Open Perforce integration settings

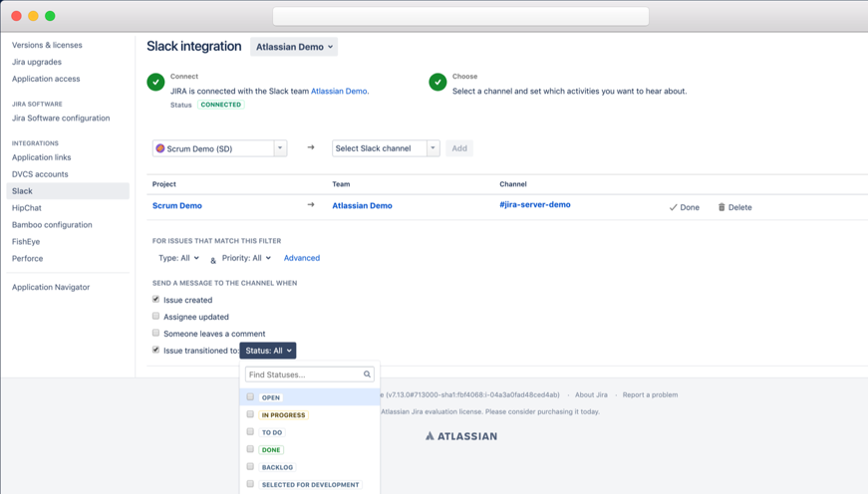coord(27,258)
